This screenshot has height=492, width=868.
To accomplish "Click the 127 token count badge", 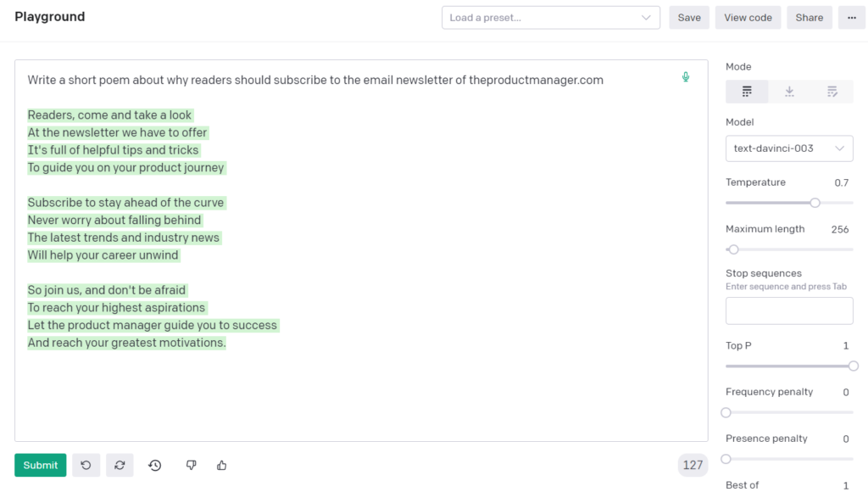I will [x=693, y=466].
